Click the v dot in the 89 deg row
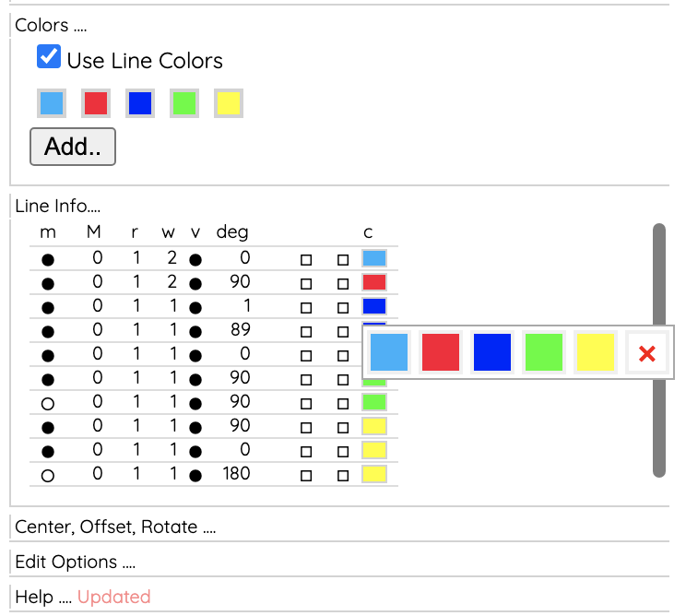The width and height of the screenshot is (686, 616). [195, 332]
